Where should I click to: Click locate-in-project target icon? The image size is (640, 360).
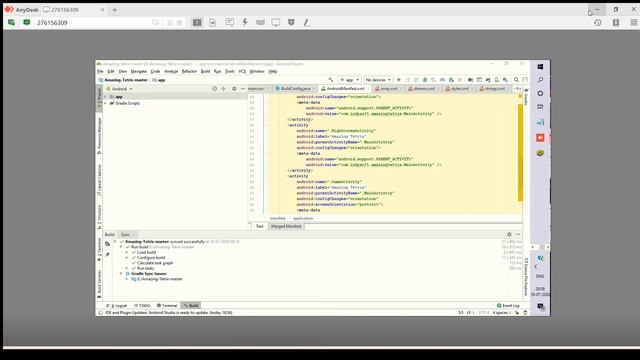[214, 89]
